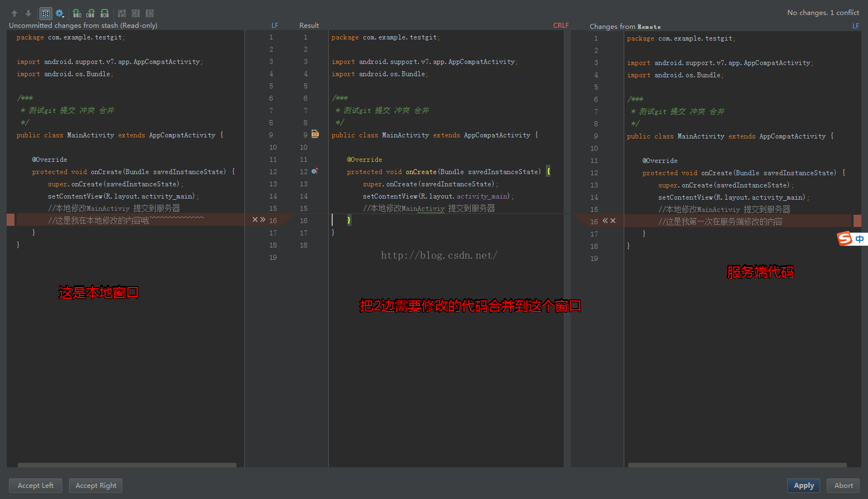Click 'package com.example.testgit' in left panel

pyautogui.click(x=71, y=37)
